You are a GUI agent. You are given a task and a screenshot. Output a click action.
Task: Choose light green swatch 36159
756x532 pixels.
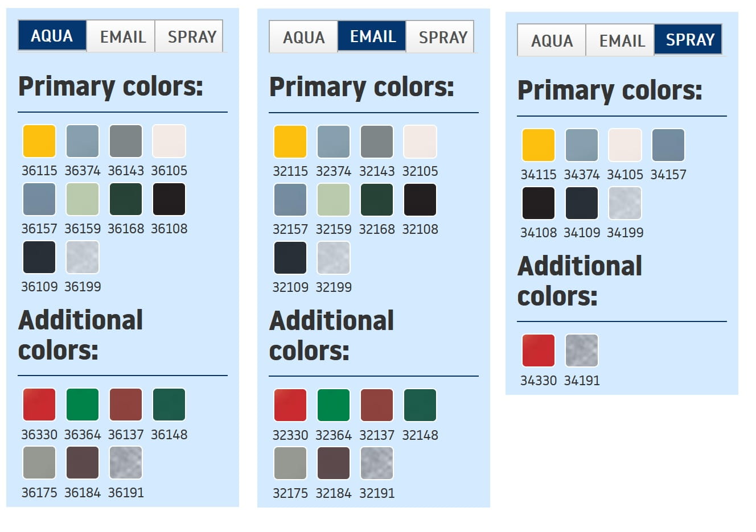tap(83, 199)
